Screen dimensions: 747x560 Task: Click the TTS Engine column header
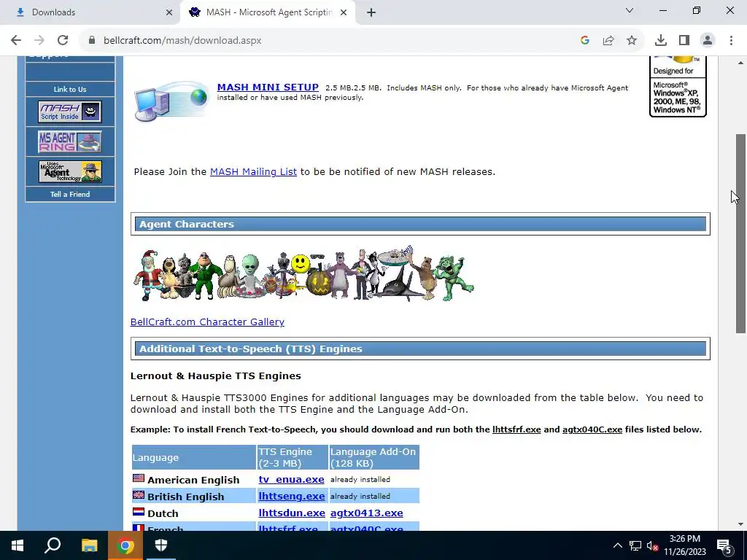(x=293, y=458)
